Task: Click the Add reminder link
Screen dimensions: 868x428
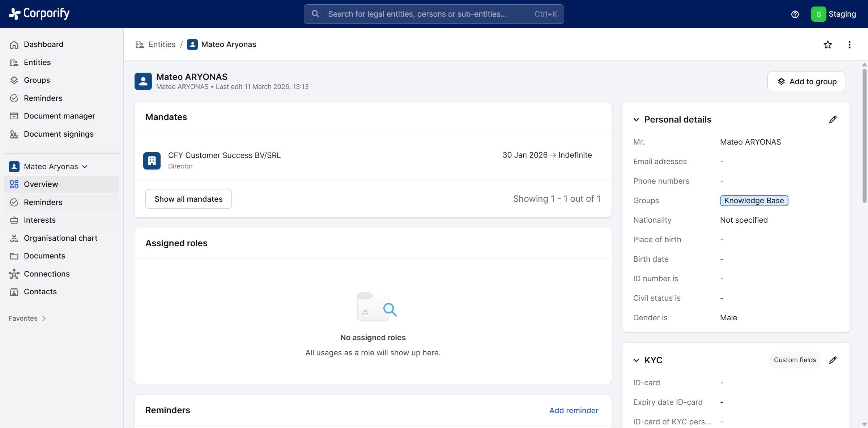Action: [x=574, y=410]
